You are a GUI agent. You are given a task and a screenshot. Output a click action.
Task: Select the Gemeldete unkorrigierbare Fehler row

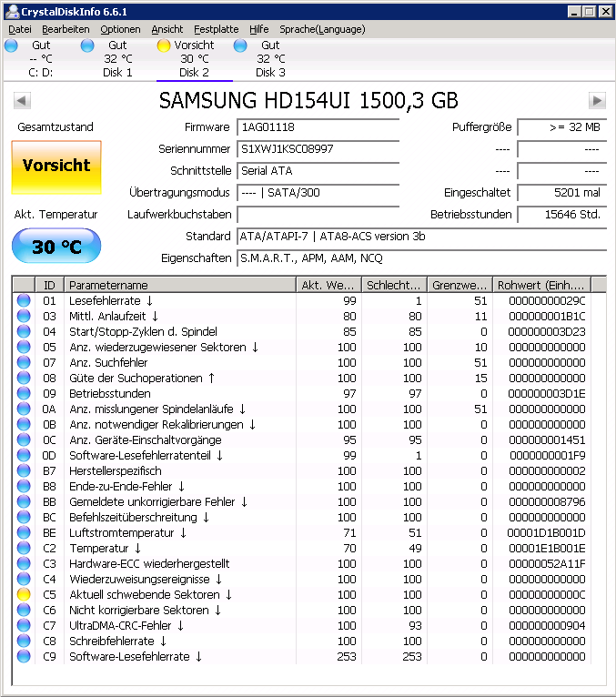click(x=302, y=502)
